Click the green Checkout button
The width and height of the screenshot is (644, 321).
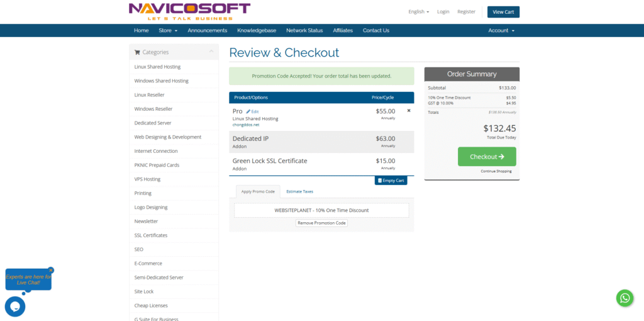(x=487, y=157)
